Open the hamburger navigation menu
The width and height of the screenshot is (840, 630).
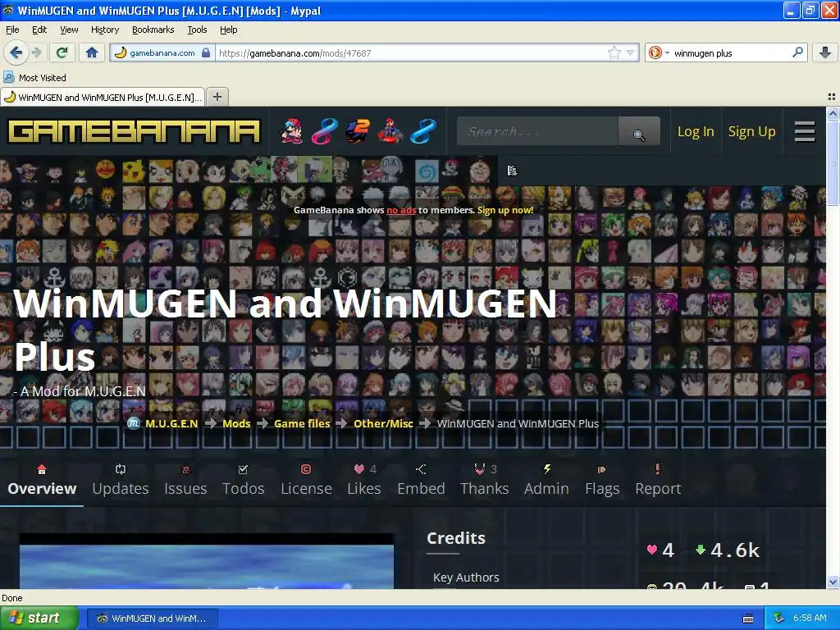coord(805,131)
